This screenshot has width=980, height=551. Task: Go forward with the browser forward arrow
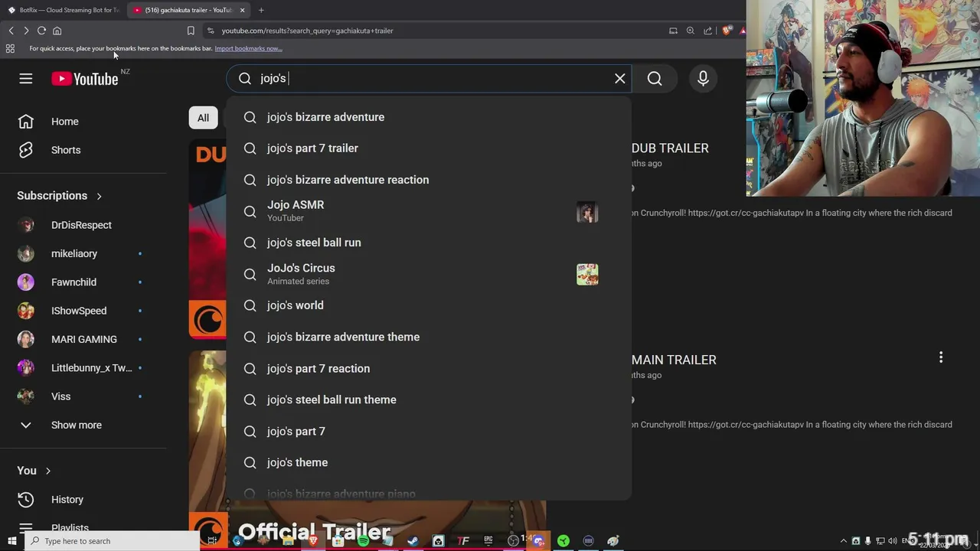click(x=26, y=31)
